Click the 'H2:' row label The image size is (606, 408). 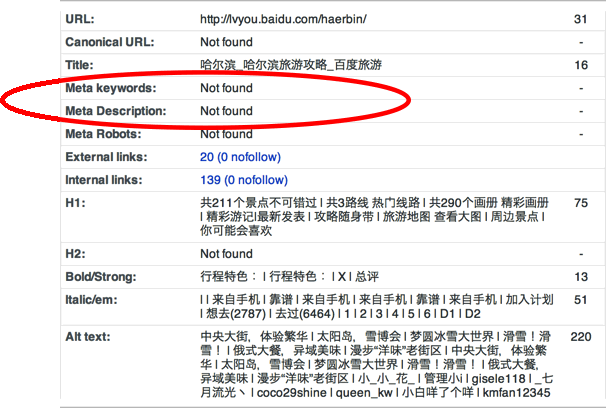75,254
